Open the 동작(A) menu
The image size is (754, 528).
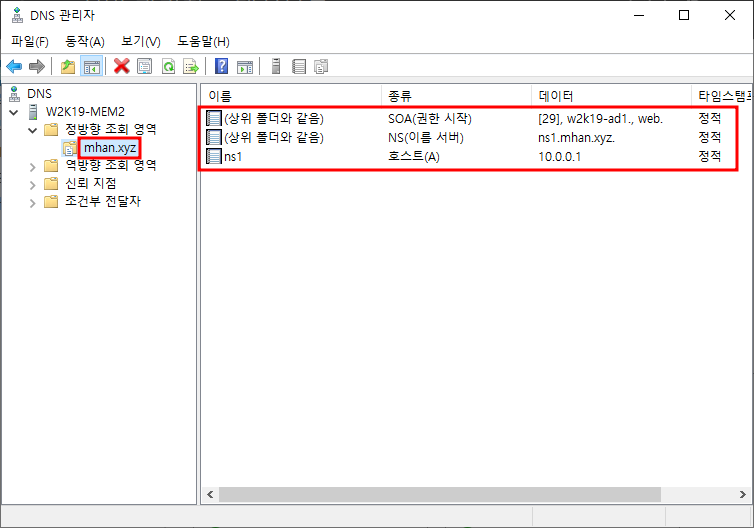click(x=85, y=41)
